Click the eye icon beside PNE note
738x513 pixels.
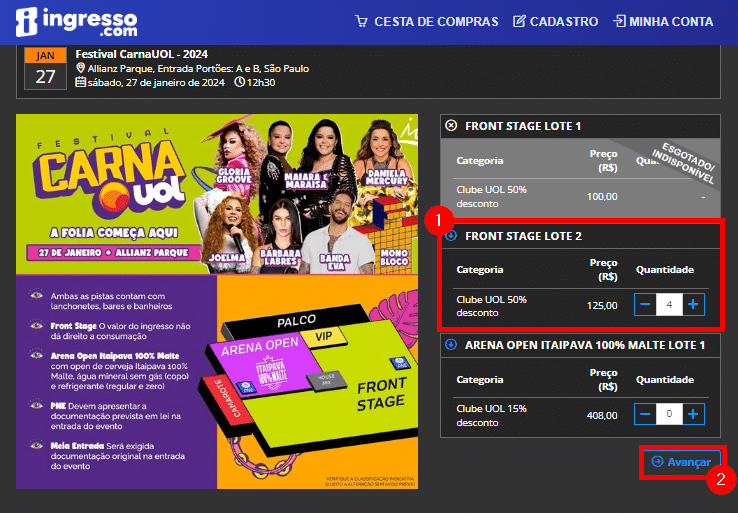[x=37, y=405]
